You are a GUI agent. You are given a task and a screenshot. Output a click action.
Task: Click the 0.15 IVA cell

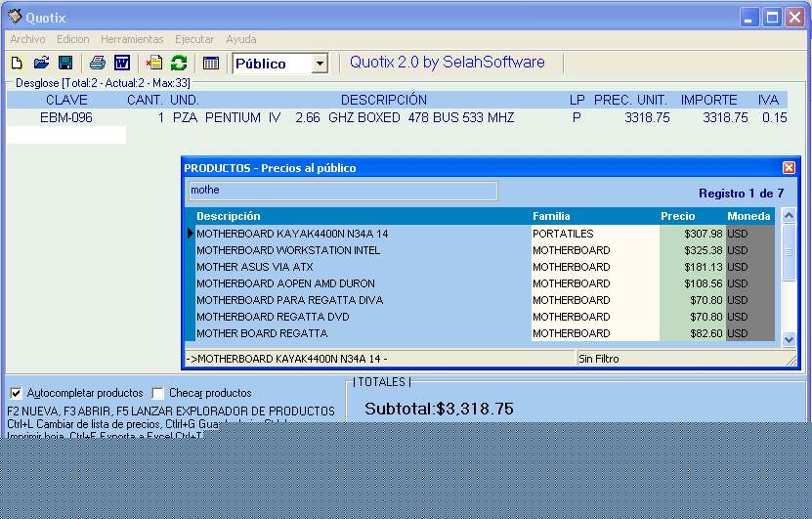(x=774, y=117)
